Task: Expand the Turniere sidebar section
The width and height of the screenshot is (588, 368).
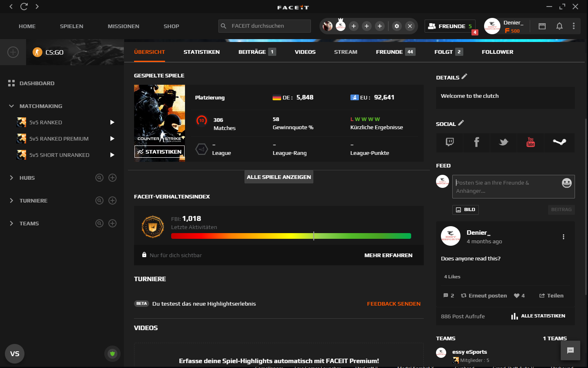Action: pos(11,201)
